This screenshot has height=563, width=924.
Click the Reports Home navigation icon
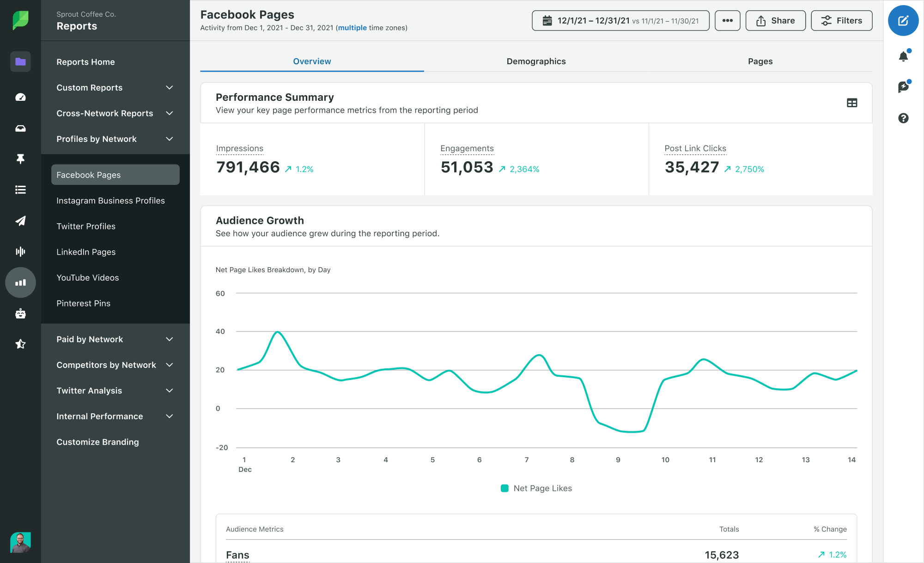tap(20, 61)
